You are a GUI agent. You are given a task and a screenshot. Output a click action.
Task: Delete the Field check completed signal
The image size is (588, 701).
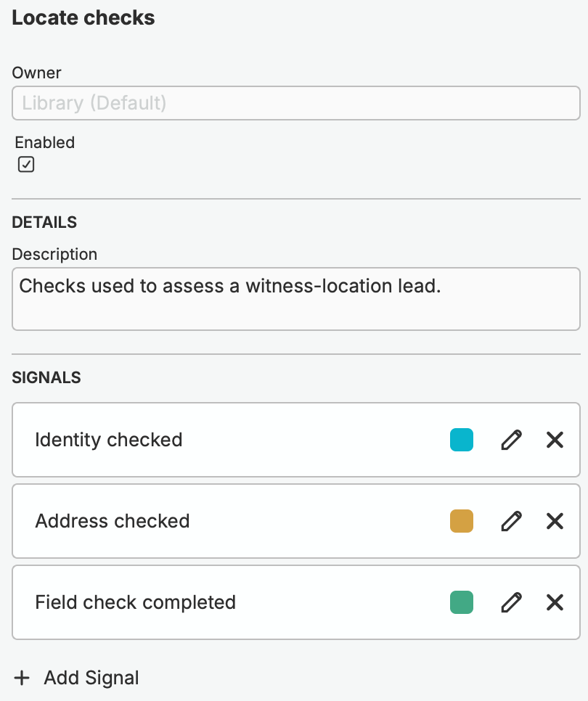[x=555, y=602]
